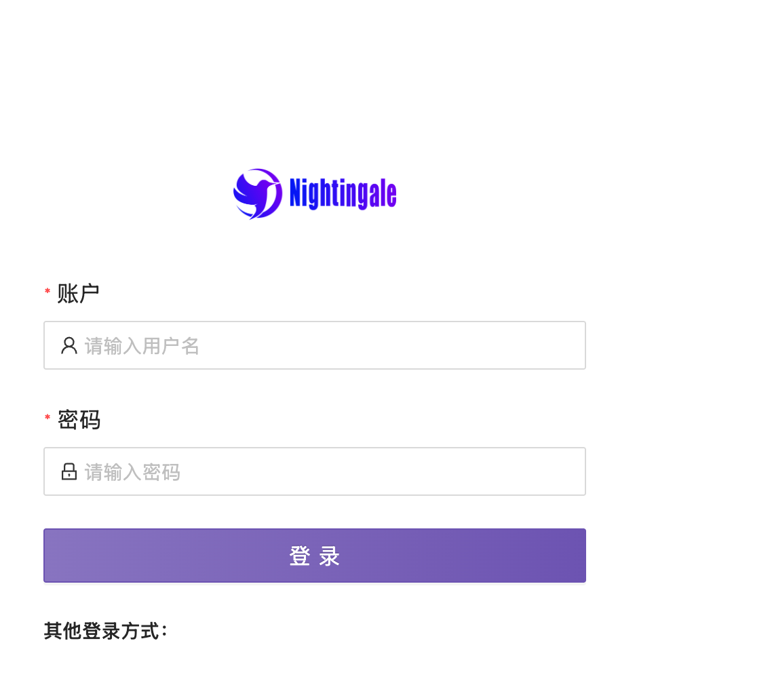This screenshot has width=772, height=700.
Task: Select the purple bird emblem above the form
Action: click(x=256, y=193)
